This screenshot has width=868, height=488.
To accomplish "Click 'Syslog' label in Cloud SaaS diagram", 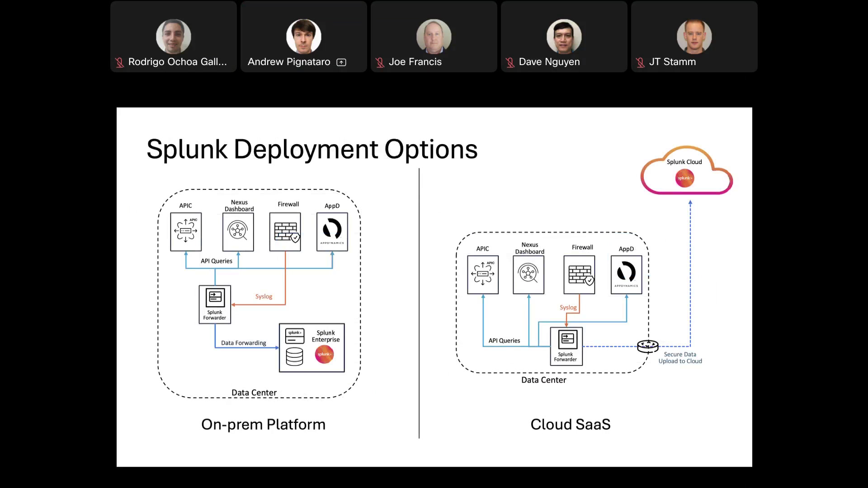I will (568, 307).
